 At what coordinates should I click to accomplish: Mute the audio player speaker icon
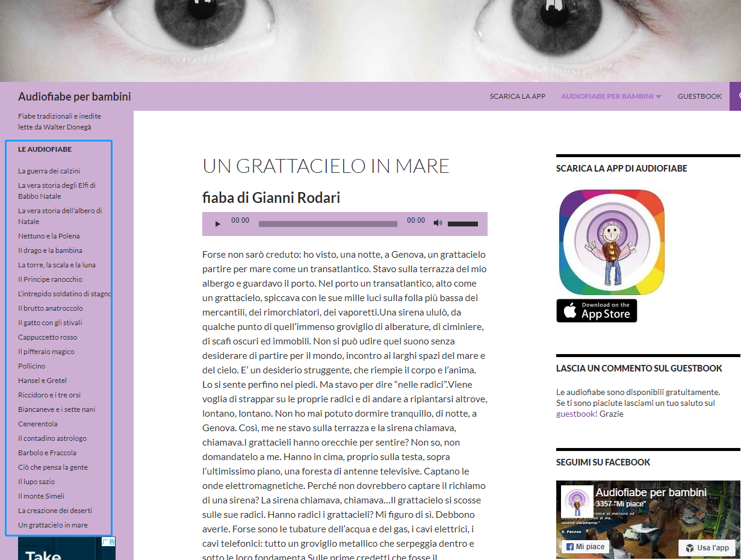(438, 223)
